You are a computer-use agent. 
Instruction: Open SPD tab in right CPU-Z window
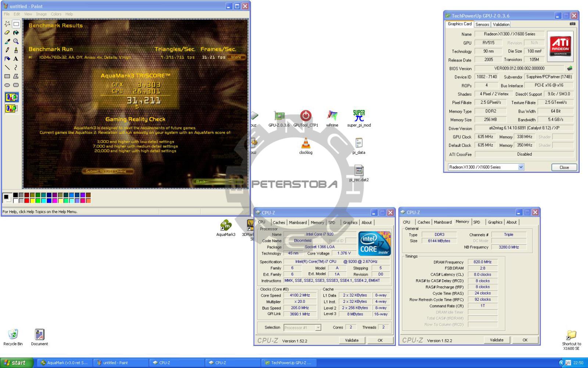[x=477, y=222]
